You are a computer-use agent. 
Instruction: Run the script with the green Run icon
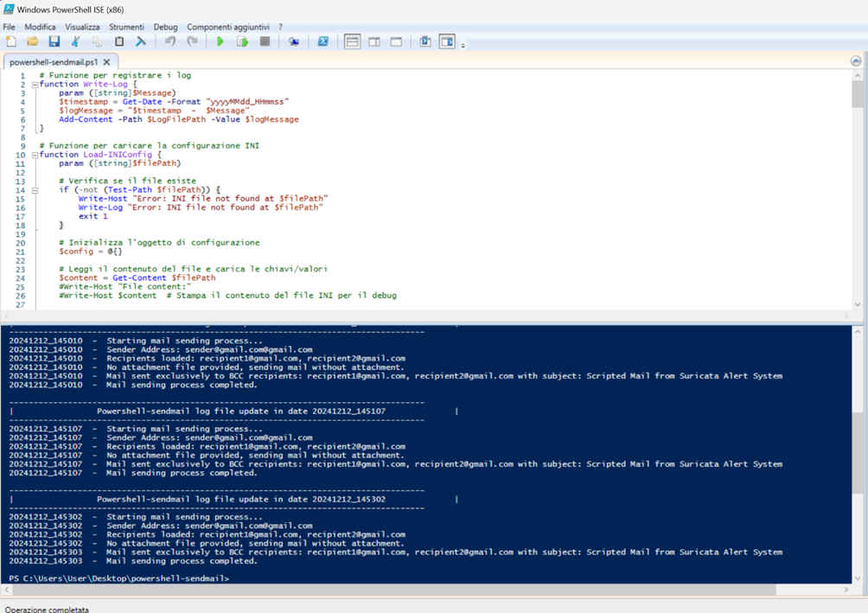221,41
